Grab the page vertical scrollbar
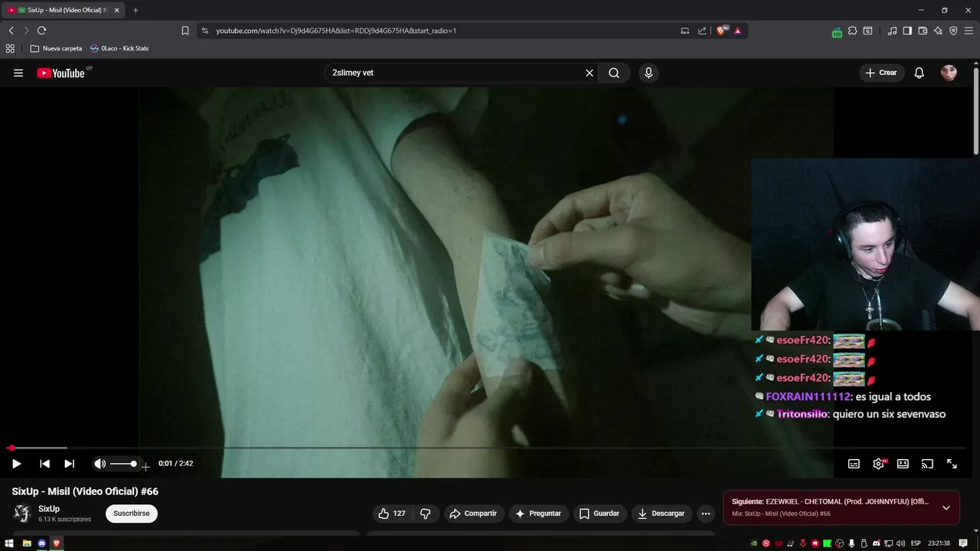This screenshot has height=551, width=980. (976, 111)
